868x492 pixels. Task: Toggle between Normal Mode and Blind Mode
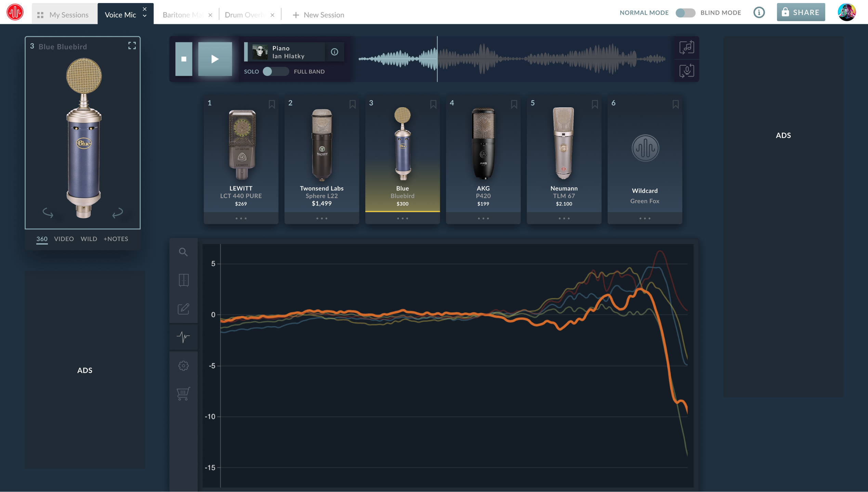pos(685,13)
